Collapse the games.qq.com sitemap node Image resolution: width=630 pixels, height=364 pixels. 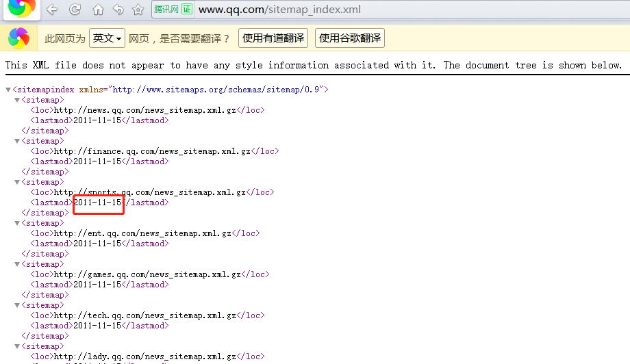(17, 264)
